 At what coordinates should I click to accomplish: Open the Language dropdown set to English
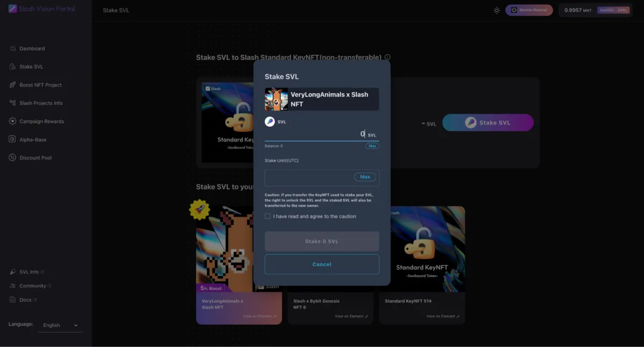click(60, 325)
